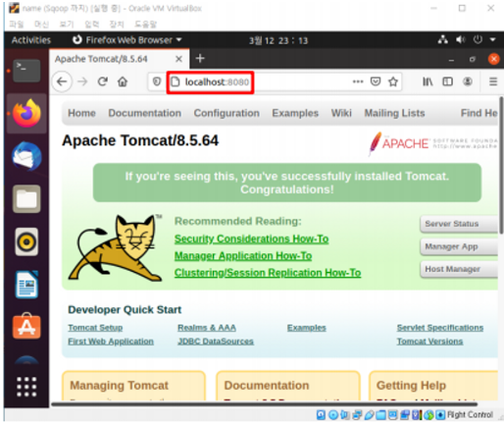Open Ubuntu Software from the dock
Image resolution: width=504 pixels, height=425 pixels.
click(26, 326)
